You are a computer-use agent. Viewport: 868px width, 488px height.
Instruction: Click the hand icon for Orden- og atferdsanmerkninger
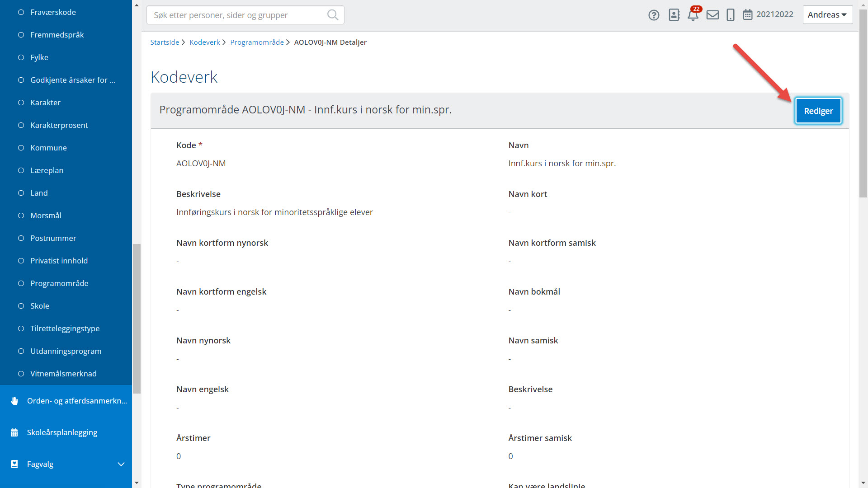pyautogui.click(x=14, y=401)
